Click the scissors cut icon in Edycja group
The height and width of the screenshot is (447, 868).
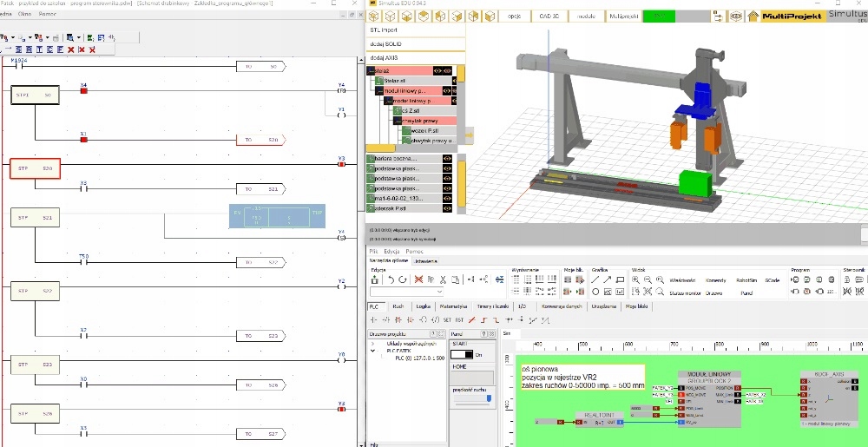[443, 280]
